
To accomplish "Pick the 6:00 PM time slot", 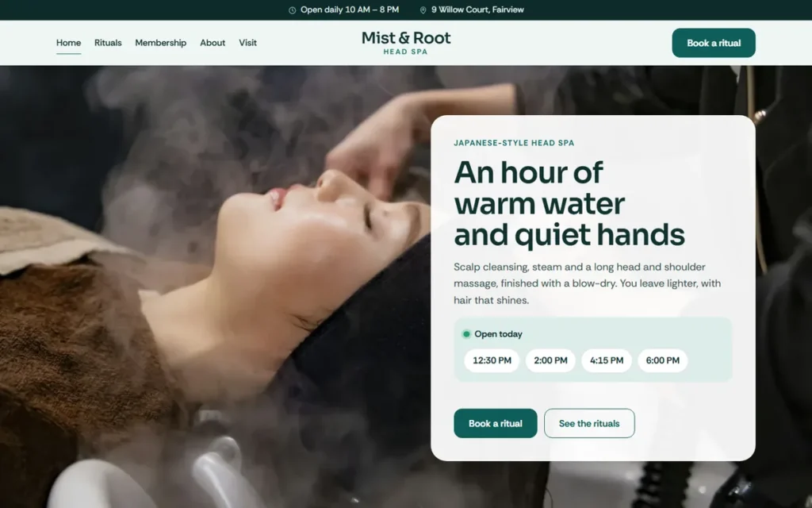I will (x=662, y=360).
